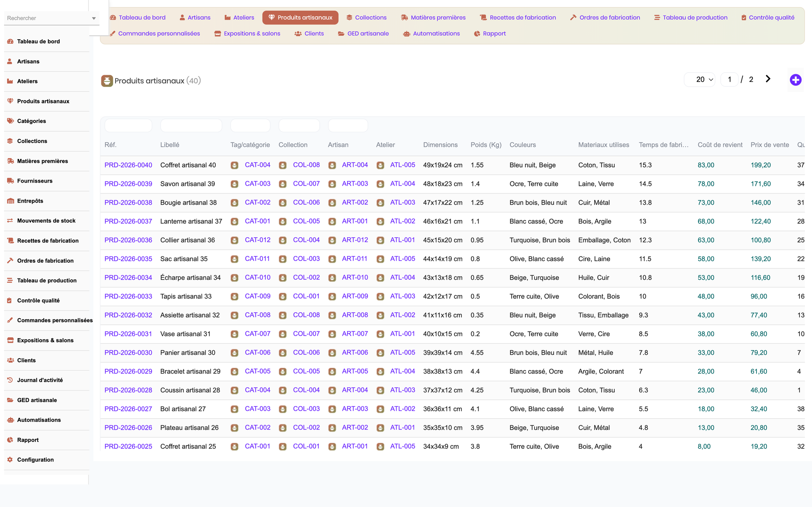Select the Collections sidebar item

[x=47, y=141]
